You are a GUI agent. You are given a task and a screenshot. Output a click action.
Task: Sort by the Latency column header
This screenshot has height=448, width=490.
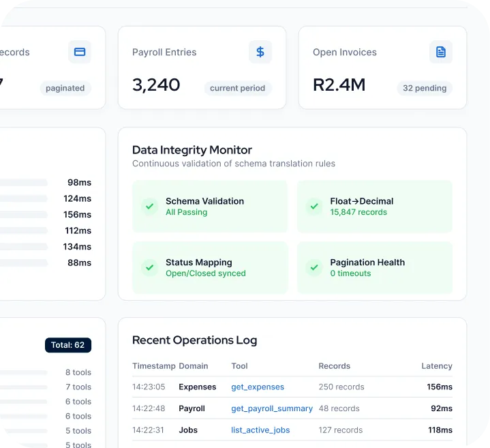(x=437, y=366)
